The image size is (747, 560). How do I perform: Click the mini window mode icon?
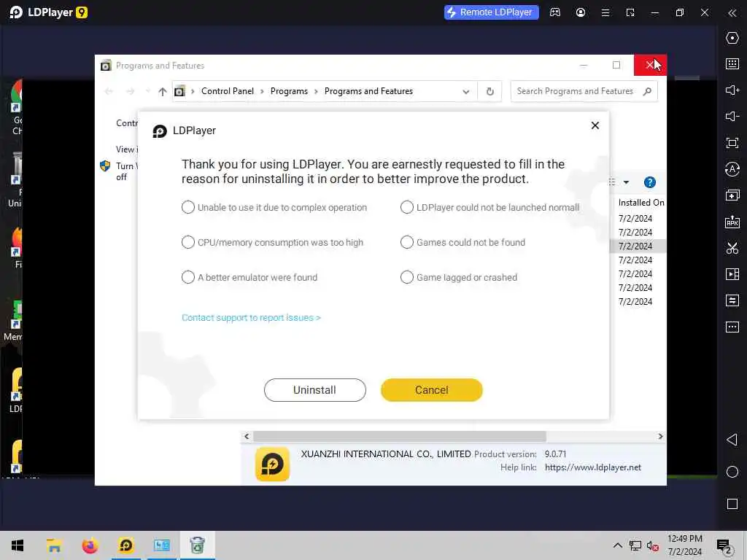coord(630,13)
